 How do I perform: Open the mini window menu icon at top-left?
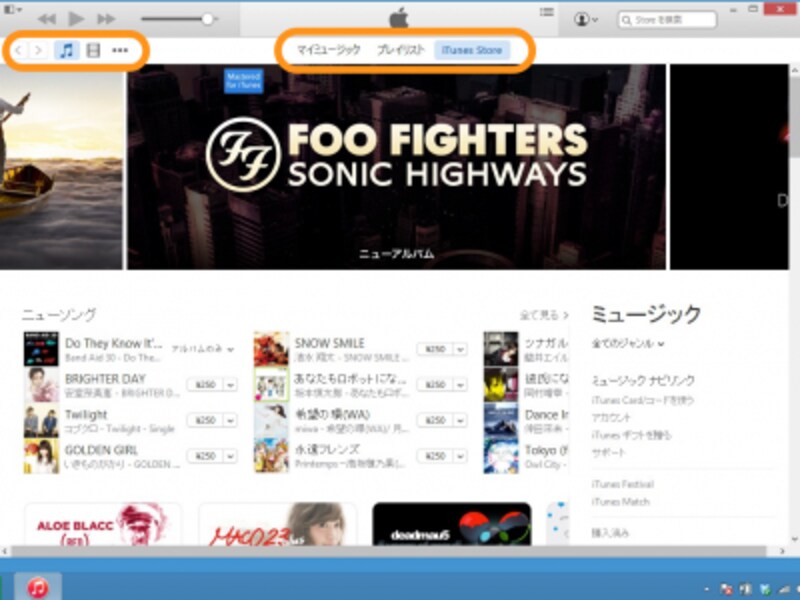pyautogui.click(x=12, y=9)
